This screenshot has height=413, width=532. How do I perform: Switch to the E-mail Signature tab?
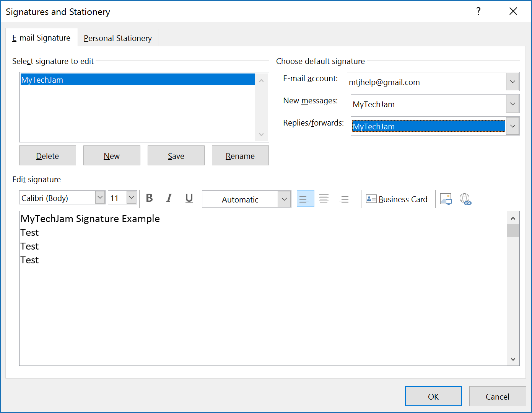41,38
